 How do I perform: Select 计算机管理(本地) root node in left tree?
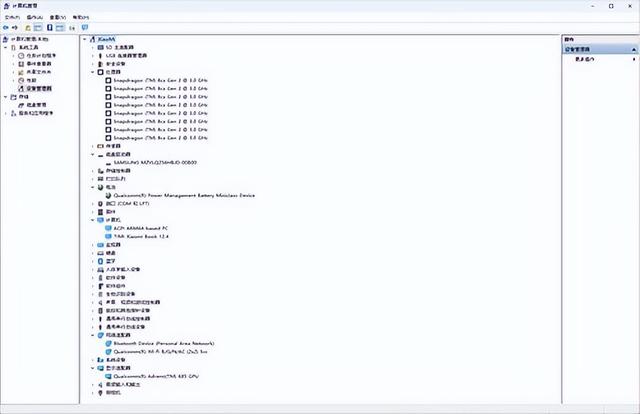[x=30, y=39]
